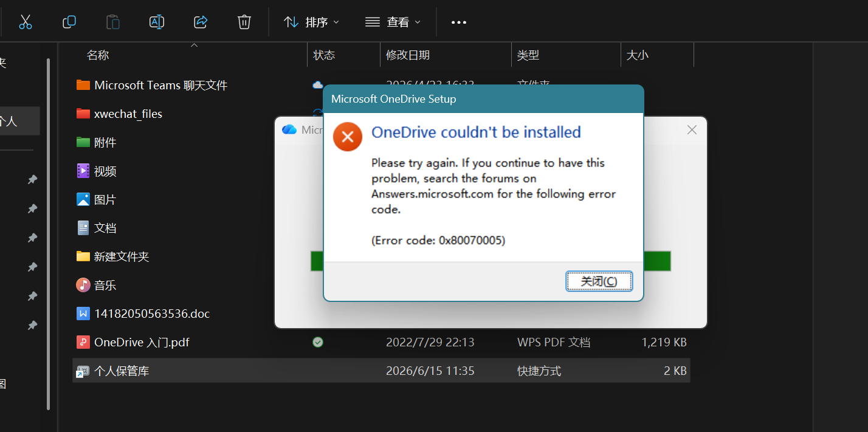The height and width of the screenshot is (432, 868).
Task: Open the three-dot more options menu
Action: point(459,22)
